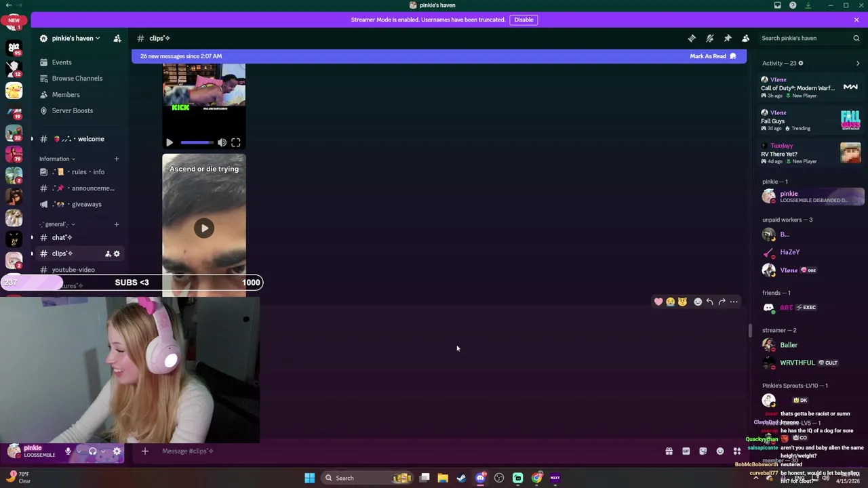Open HaZeY member profile
Screen dimensions: 868x488
811,252
